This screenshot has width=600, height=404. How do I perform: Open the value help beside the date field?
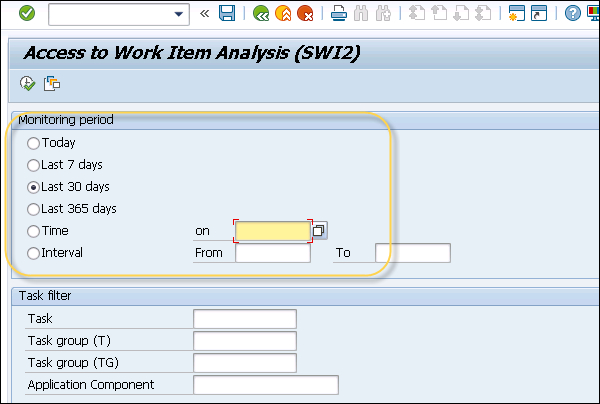[x=318, y=231]
